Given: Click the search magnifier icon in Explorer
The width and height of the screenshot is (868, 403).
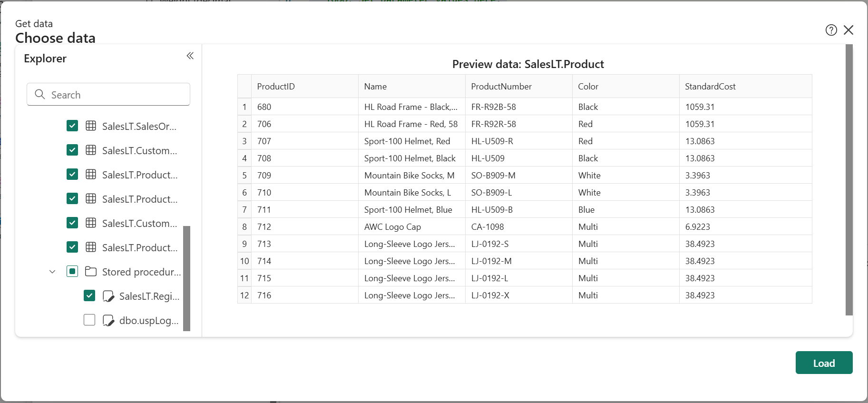Looking at the screenshot, I should [40, 95].
